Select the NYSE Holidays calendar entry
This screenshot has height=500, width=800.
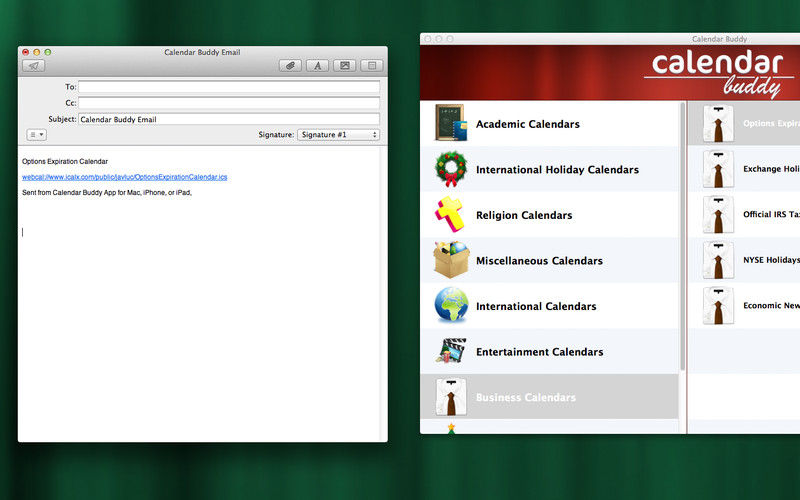(744, 260)
